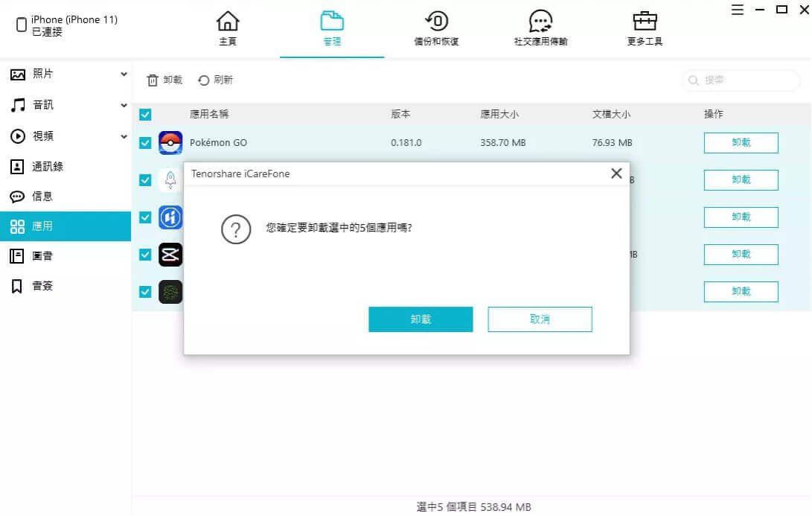Open 信息 messages in sidebar
The width and height of the screenshot is (812, 516).
[x=42, y=197]
